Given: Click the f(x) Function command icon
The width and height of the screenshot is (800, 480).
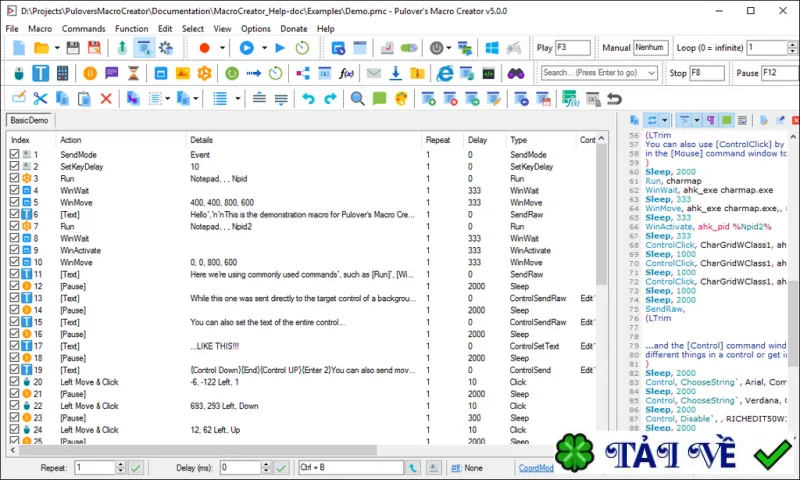Looking at the screenshot, I should point(346,73).
